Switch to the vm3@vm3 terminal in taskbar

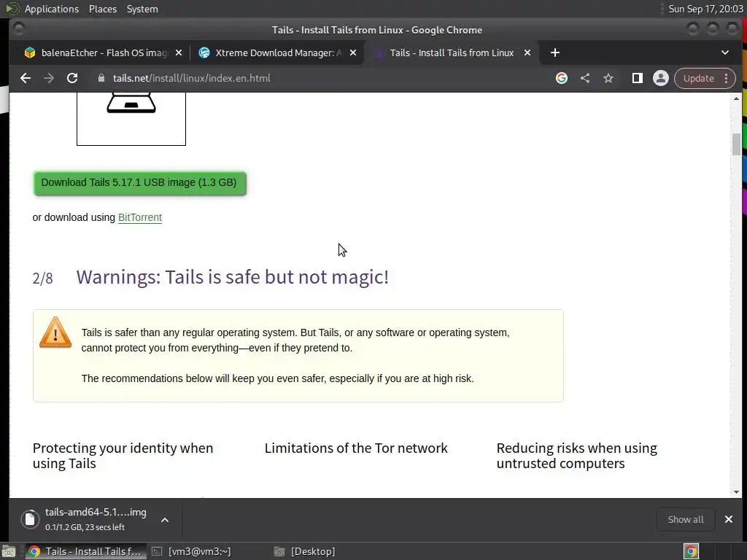tap(192, 551)
